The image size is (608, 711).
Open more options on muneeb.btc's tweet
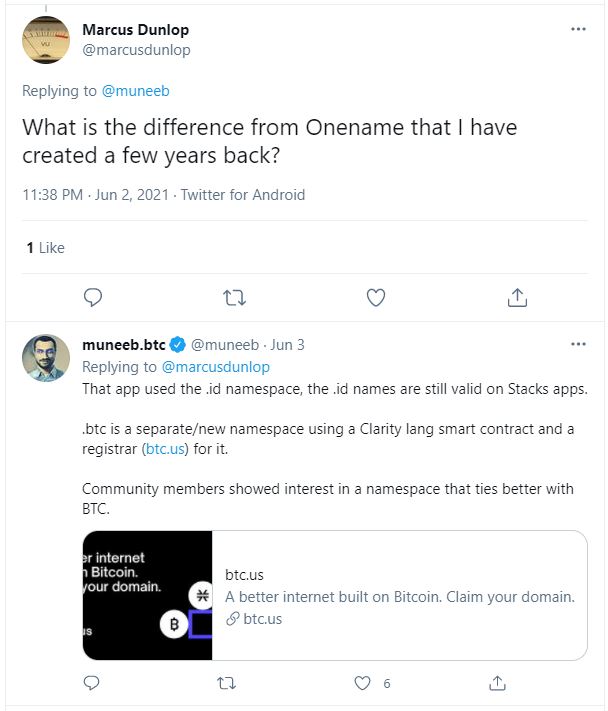pos(578,345)
